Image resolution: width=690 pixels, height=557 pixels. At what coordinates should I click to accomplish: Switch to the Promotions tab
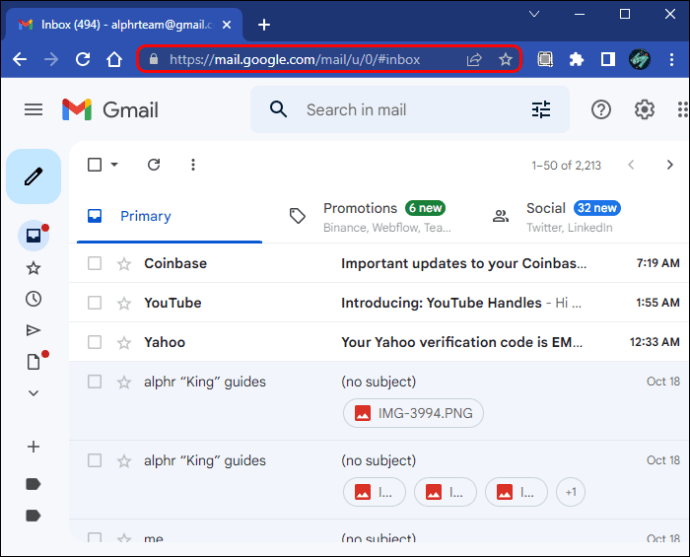coord(371,216)
